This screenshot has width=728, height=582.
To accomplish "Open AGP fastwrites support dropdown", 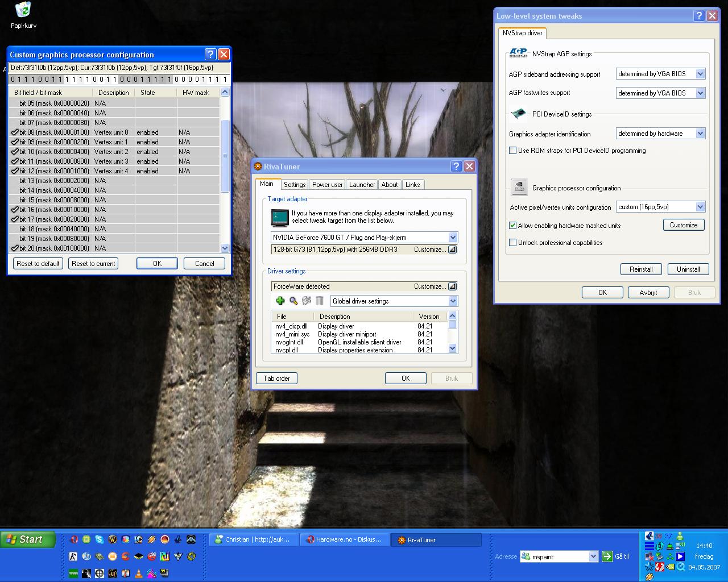I will click(x=700, y=93).
